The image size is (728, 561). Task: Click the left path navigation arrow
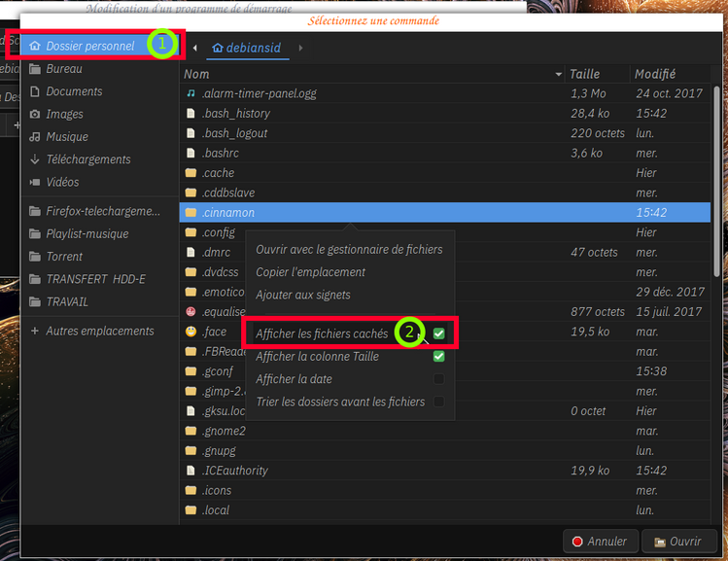[194, 48]
